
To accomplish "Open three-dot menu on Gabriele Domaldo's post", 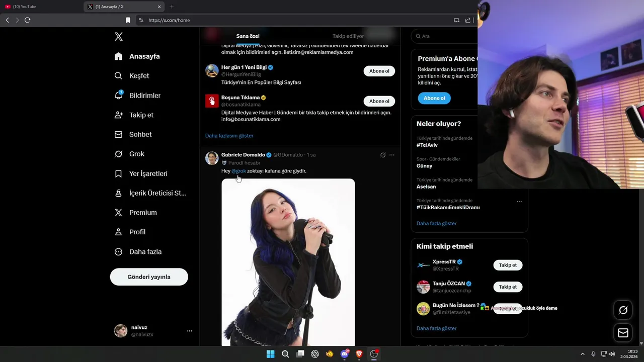I will [392, 155].
